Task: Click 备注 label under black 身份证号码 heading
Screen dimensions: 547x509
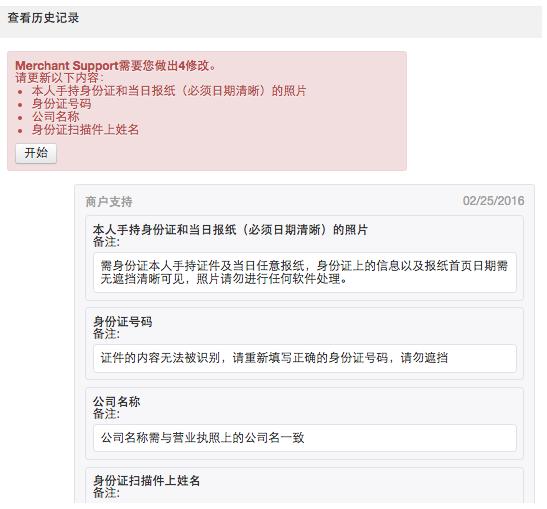Action: pos(106,334)
